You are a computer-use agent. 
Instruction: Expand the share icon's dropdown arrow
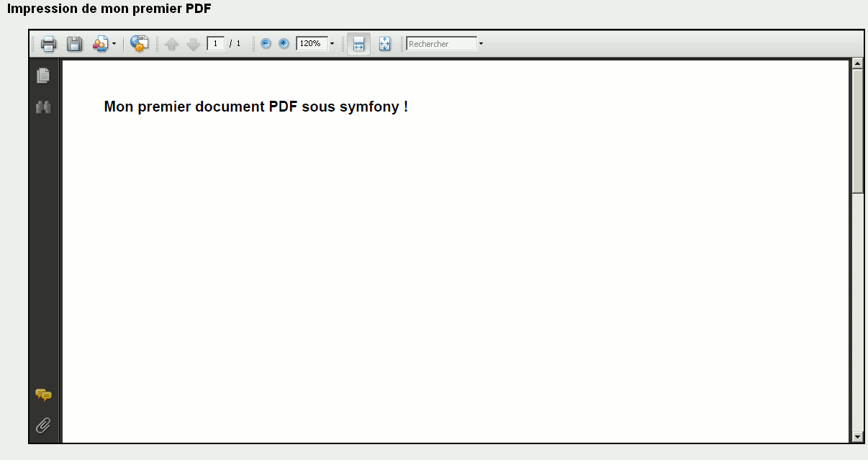point(114,44)
